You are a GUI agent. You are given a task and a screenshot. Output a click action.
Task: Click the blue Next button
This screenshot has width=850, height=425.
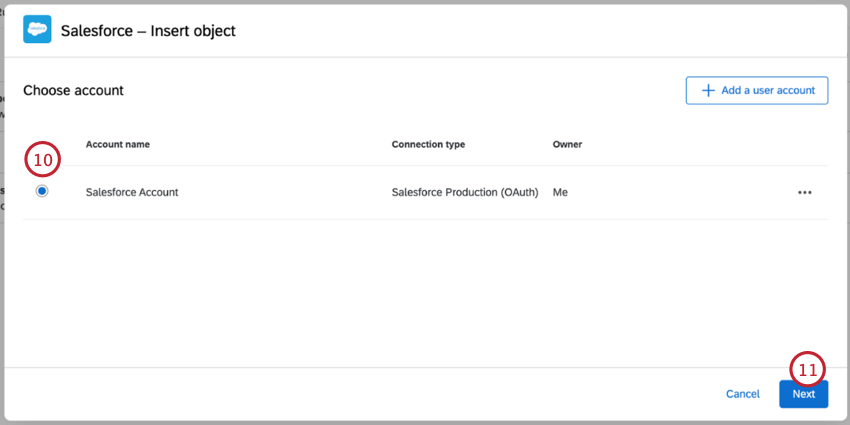(x=803, y=394)
